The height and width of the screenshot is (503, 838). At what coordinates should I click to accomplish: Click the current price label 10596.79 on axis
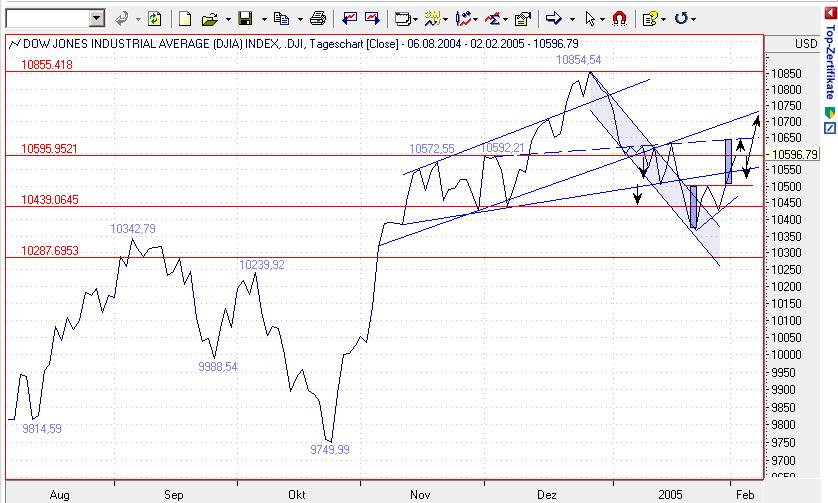795,154
